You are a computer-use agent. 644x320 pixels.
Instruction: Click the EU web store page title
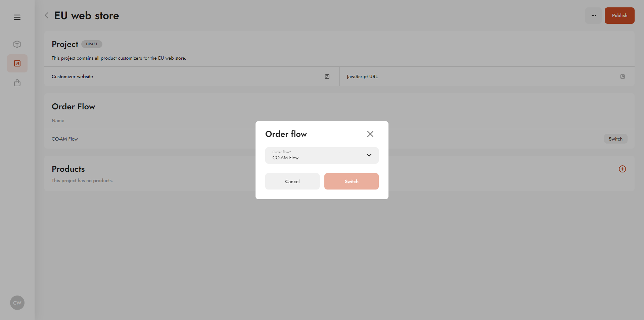(87, 15)
